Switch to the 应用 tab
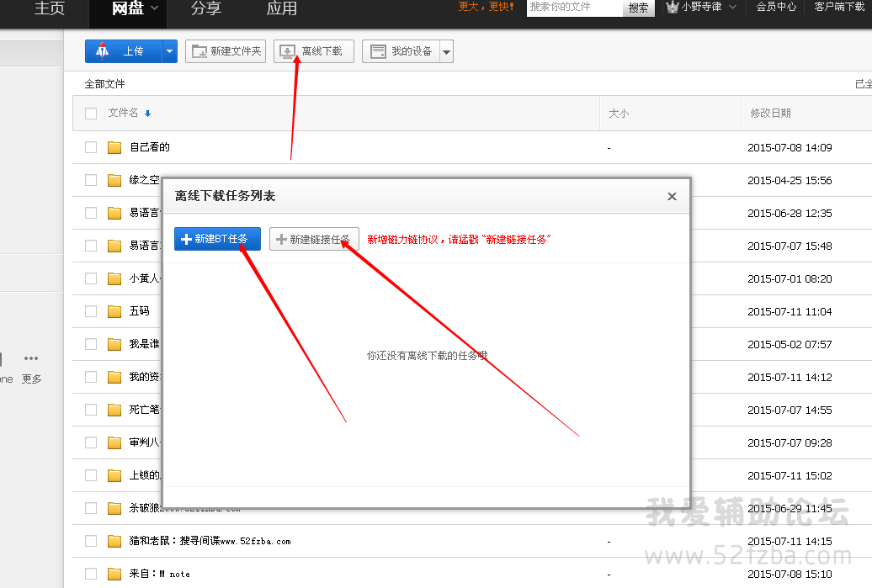The image size is (872, 588). pyautogui.click(x=281, y=9)
